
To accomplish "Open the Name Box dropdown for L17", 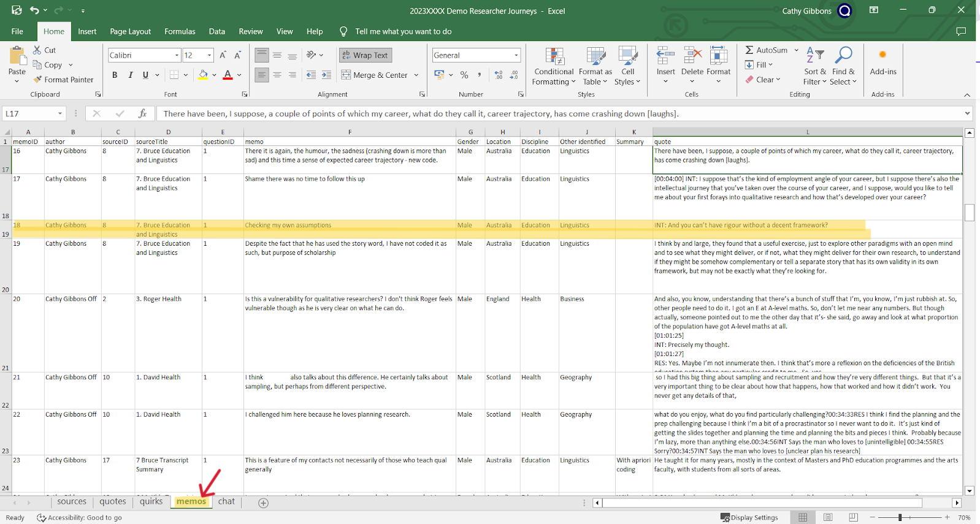I will coord(60,113).
